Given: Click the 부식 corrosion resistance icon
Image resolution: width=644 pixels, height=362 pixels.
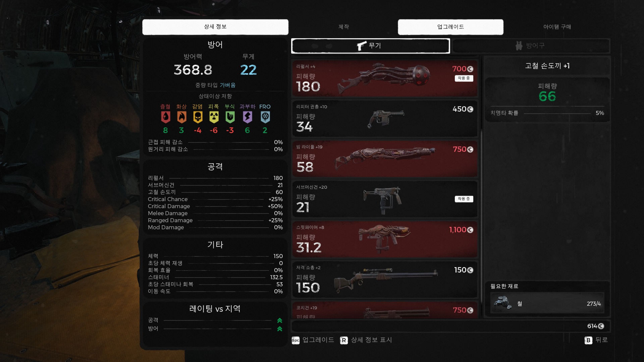Looking at the screenshot, I should coord(230,117).
